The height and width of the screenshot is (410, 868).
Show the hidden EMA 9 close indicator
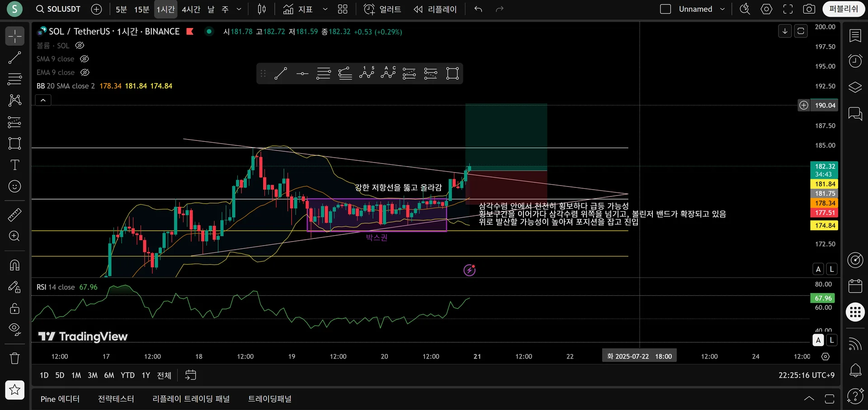pos(85,72)
